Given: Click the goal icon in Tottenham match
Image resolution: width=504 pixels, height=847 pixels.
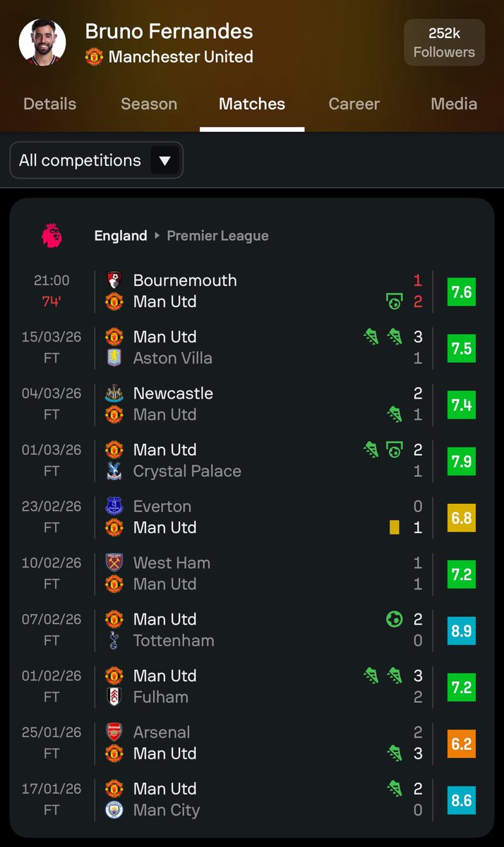Looking at the screenshot, I should (x=394, y=619).
